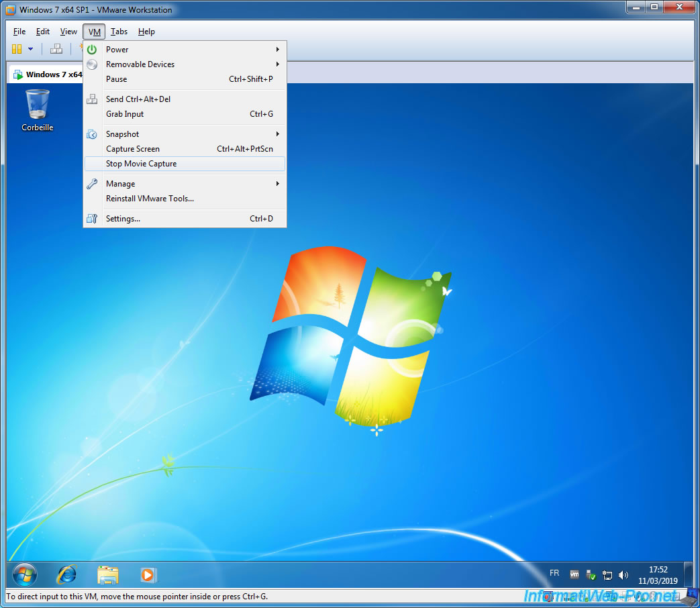Image resolution: width=700 pixels, height=608 pixels.
Task: Open the Windows Start menu orb
Action: pos(25,574)
